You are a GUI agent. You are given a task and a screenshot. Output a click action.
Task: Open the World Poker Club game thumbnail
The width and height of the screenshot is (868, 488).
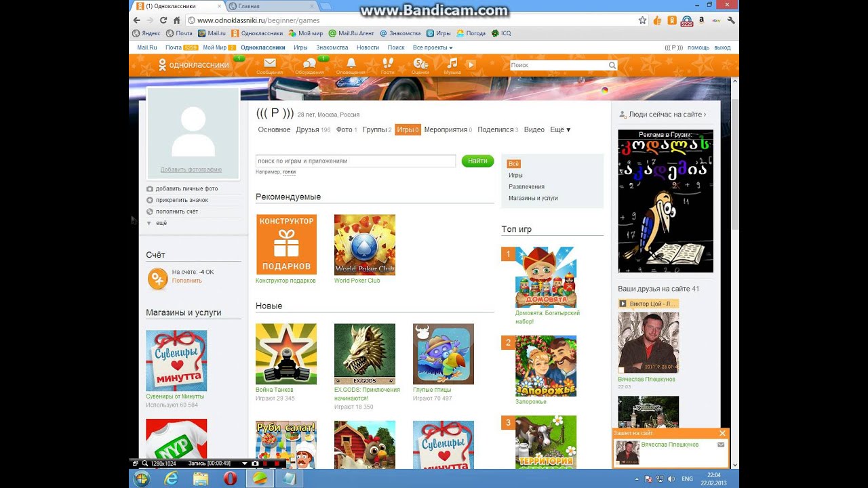[x=365, y=245]
